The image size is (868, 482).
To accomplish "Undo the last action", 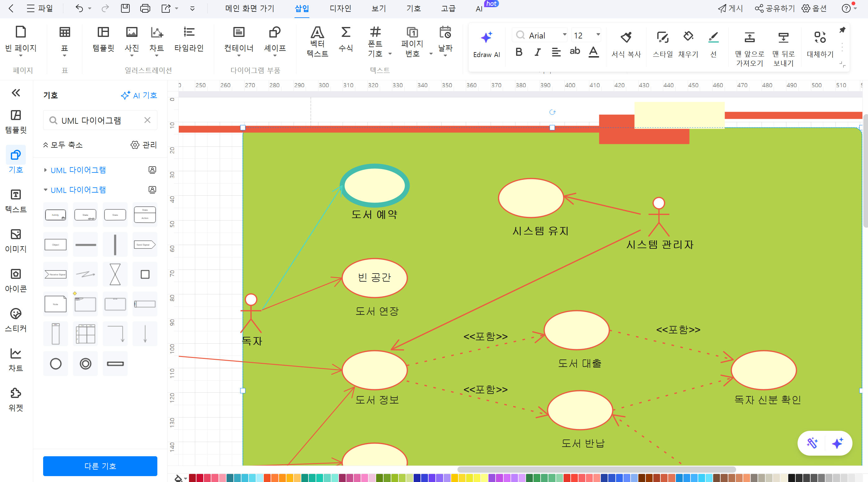I will point(79,8).
